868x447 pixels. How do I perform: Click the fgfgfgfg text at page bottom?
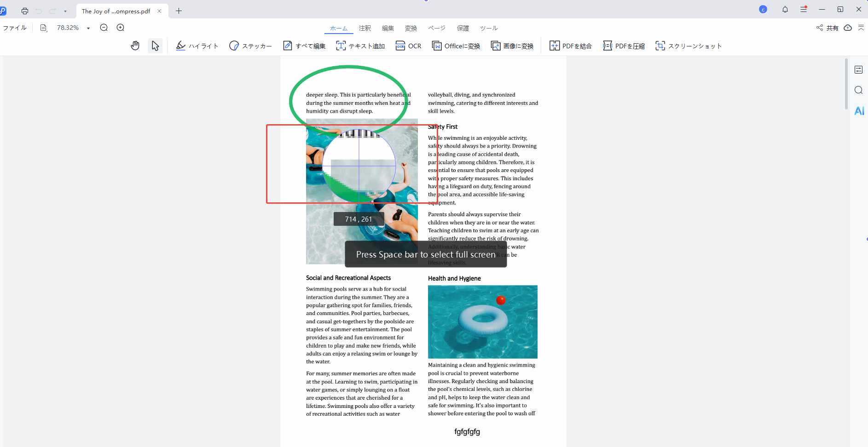[467, 432]
